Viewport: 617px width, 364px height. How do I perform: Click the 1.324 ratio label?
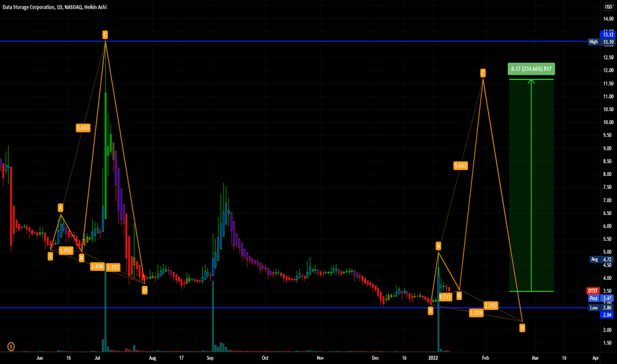(476, 313)
